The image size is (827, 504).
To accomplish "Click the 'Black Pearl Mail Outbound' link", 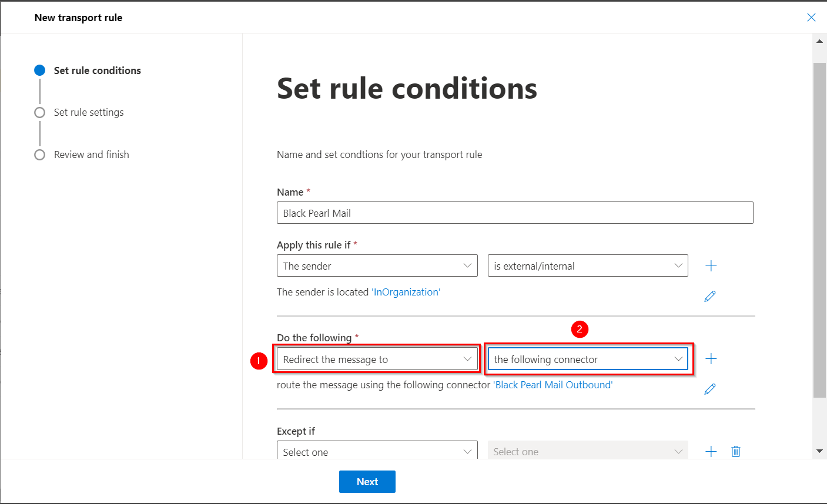I will [553, 385].
